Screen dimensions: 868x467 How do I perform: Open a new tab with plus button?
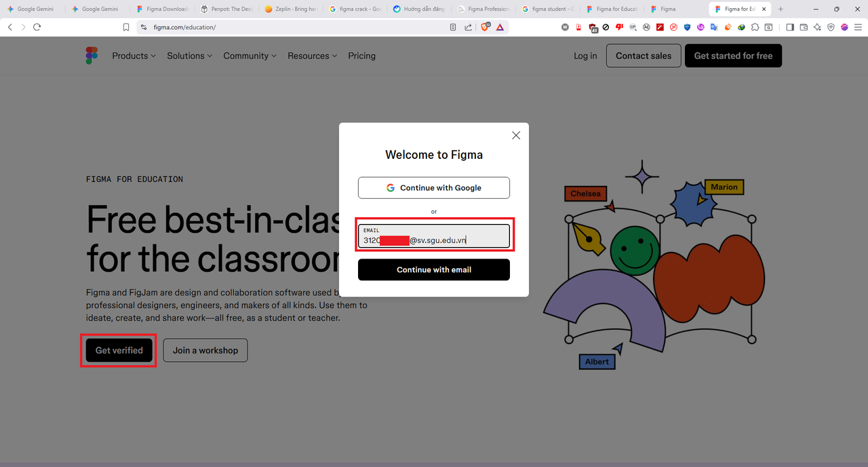pyautogui.click(x=781, y=9)
